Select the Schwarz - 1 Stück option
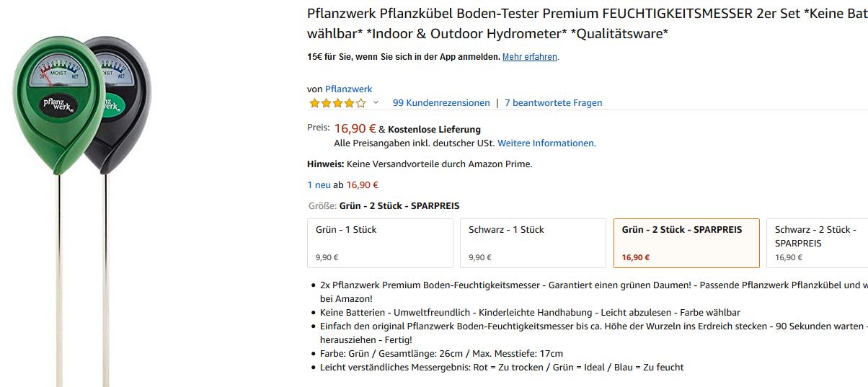This screenshot has height=387, width=868. click(533, 243)
